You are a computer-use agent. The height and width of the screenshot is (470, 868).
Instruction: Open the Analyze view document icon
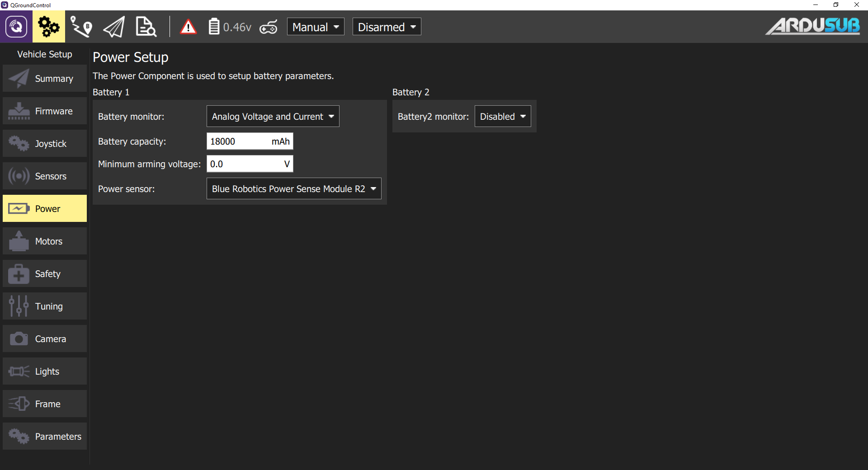pos(146,27)
